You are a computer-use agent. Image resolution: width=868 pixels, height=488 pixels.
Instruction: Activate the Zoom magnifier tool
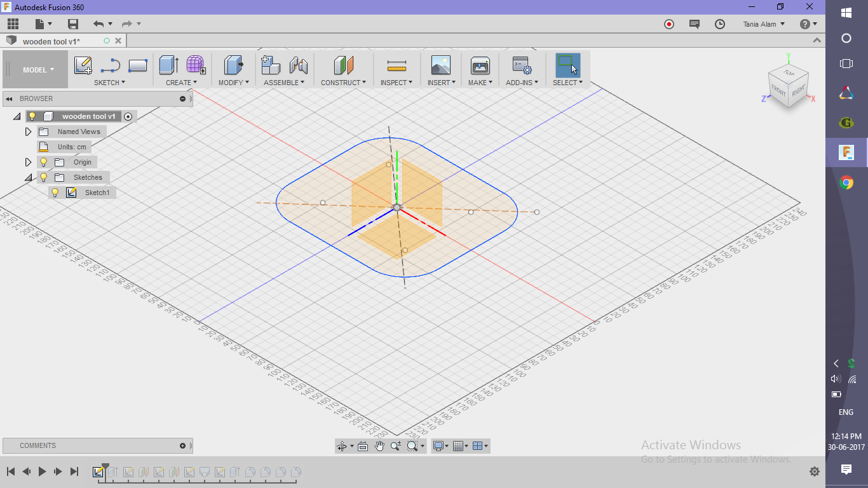[x=396, y=446]
